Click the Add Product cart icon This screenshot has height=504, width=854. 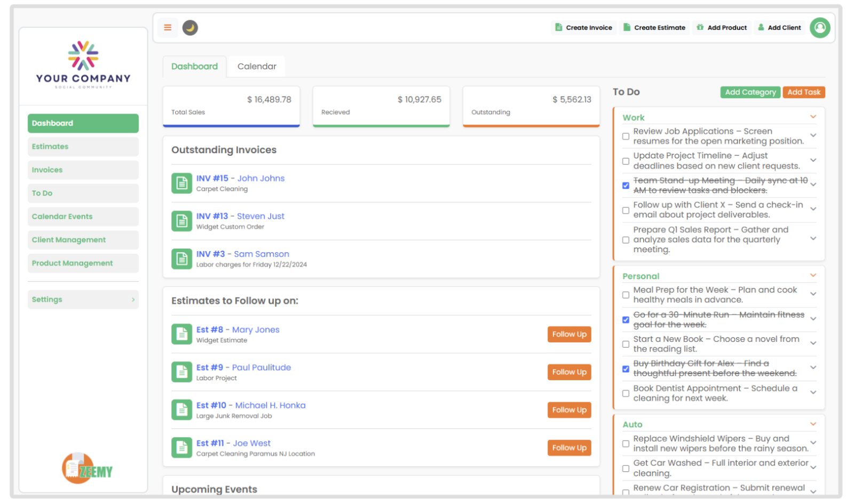pos(700,27)
